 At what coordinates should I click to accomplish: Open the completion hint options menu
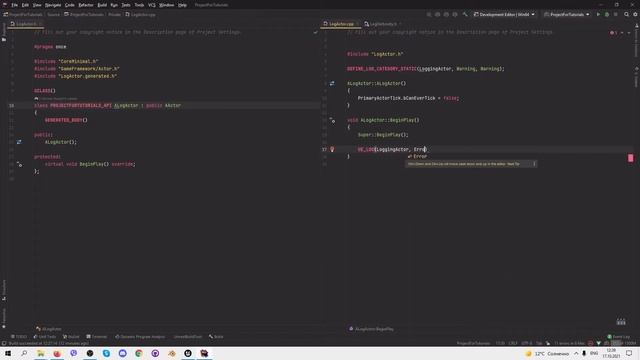pos(534,164)
